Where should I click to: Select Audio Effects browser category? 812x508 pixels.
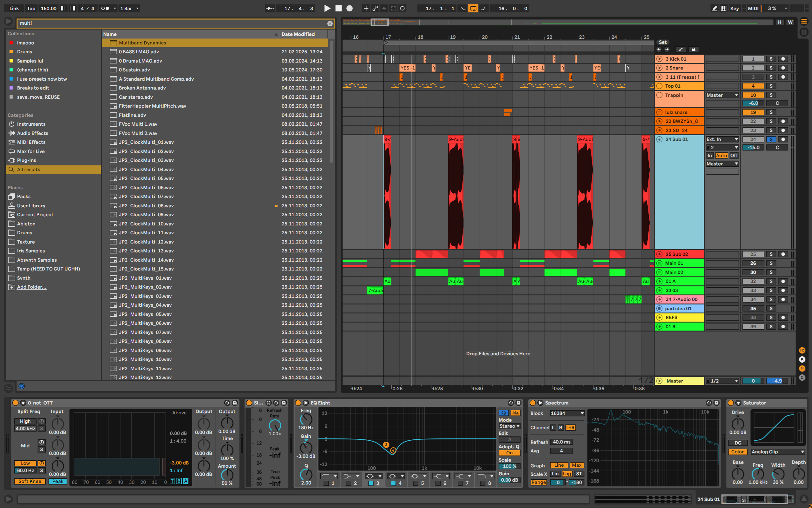coord(33,133)
